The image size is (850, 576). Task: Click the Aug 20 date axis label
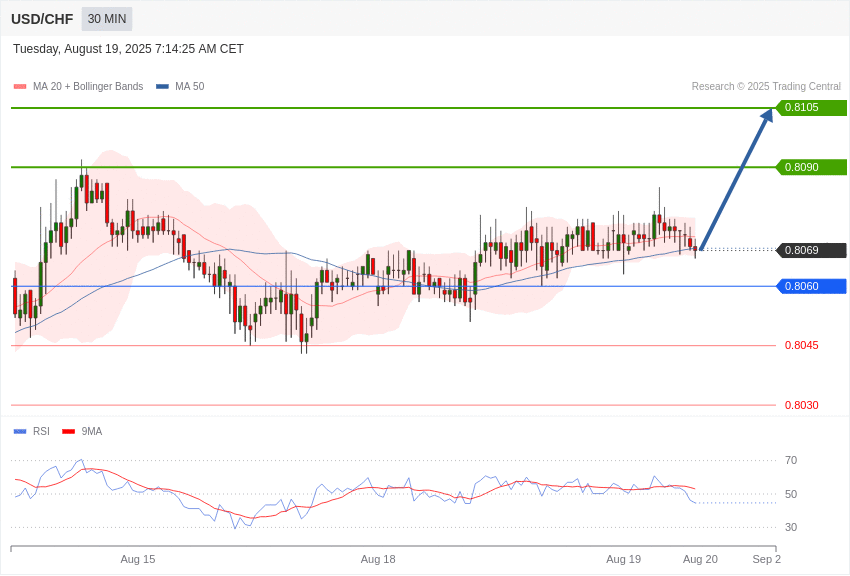(700, 559)
